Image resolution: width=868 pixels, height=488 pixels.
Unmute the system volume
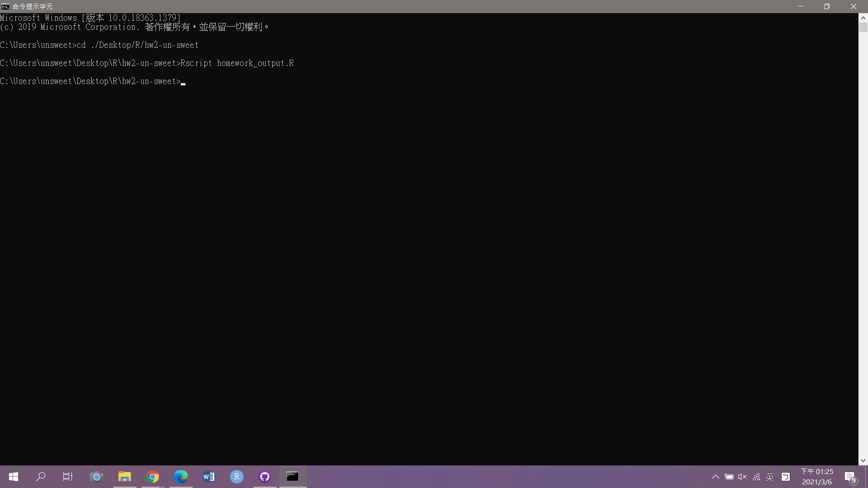click(743, 477)
